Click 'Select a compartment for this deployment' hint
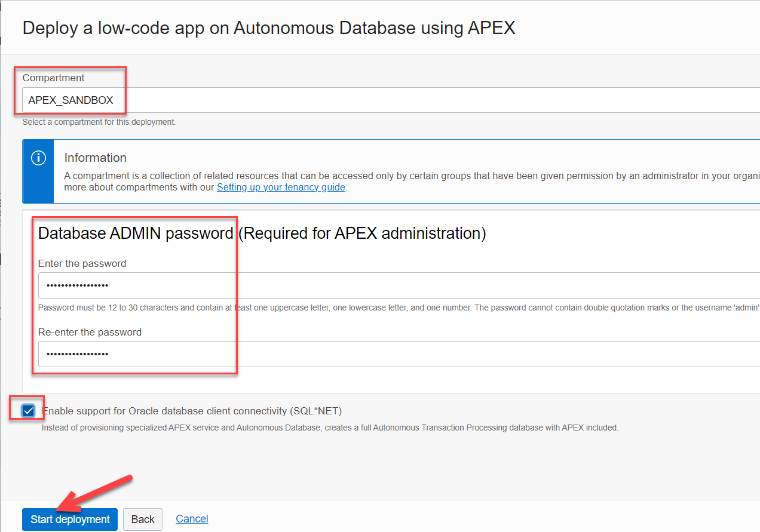The image size is (760, 532). click(99, 122)
